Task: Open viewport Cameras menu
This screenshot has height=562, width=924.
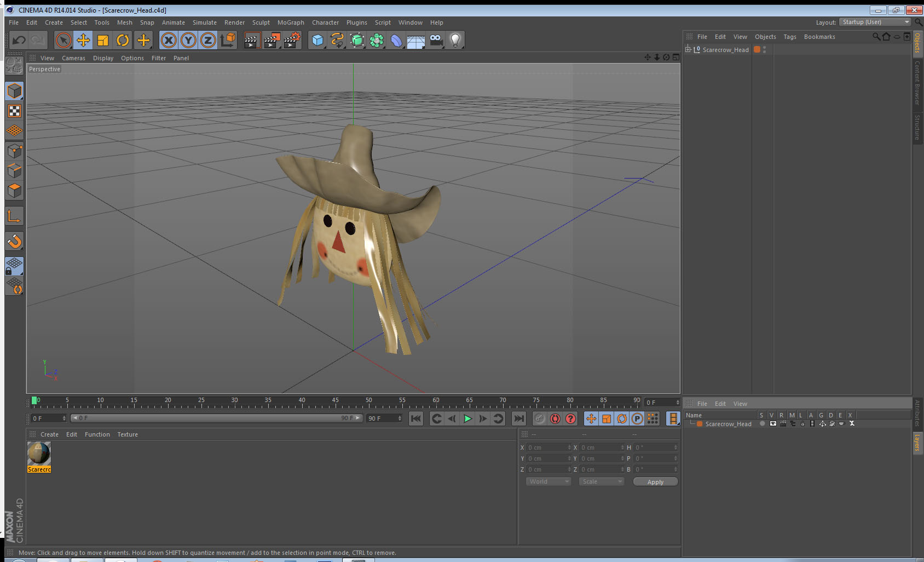Action: tap(73, 58)
